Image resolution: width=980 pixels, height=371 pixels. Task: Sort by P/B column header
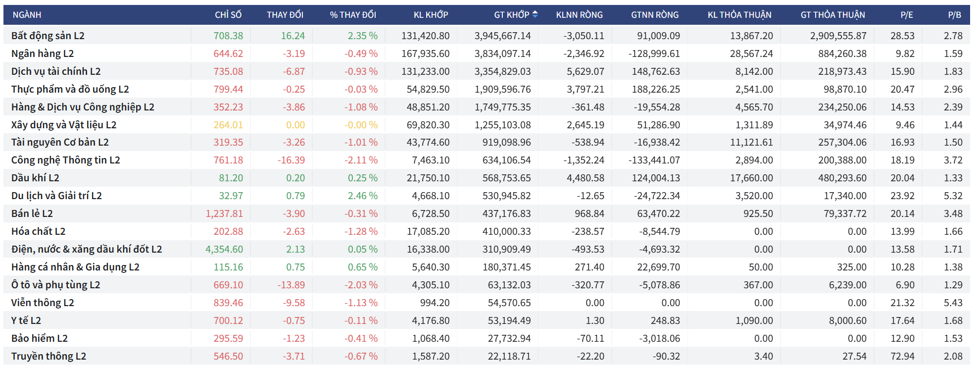tap(954, 15)
